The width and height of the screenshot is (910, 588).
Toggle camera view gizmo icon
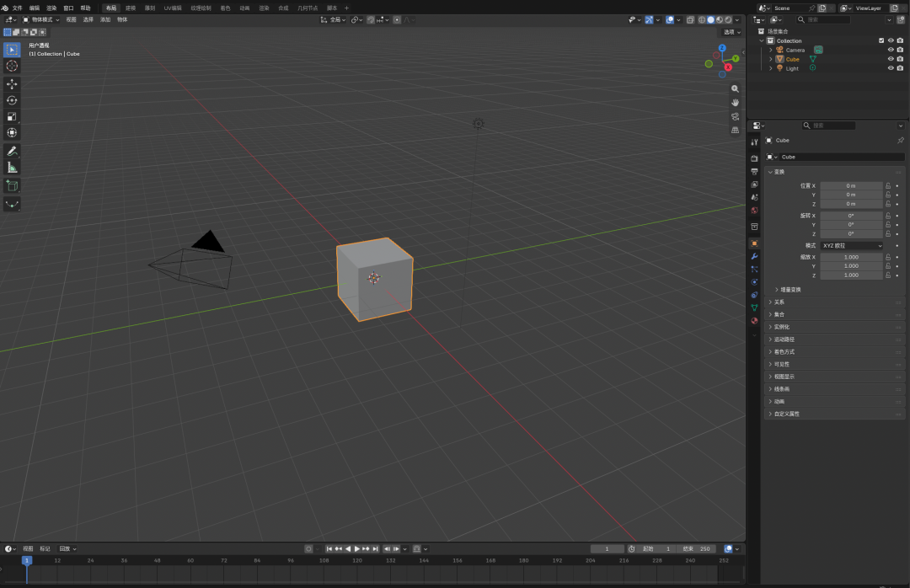coord(735,116)
